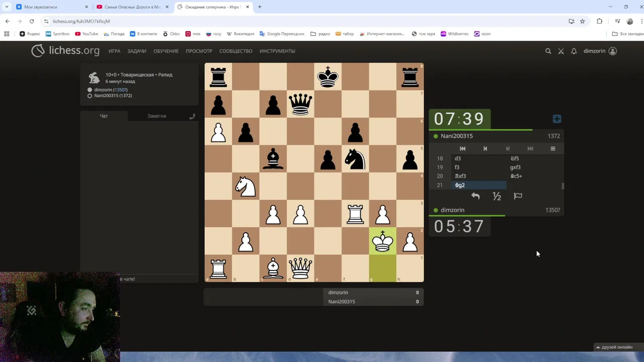Switch to Чат tab
Image resolution: width=644 pixels, height=362 pixels.
(x=104, y=116)
